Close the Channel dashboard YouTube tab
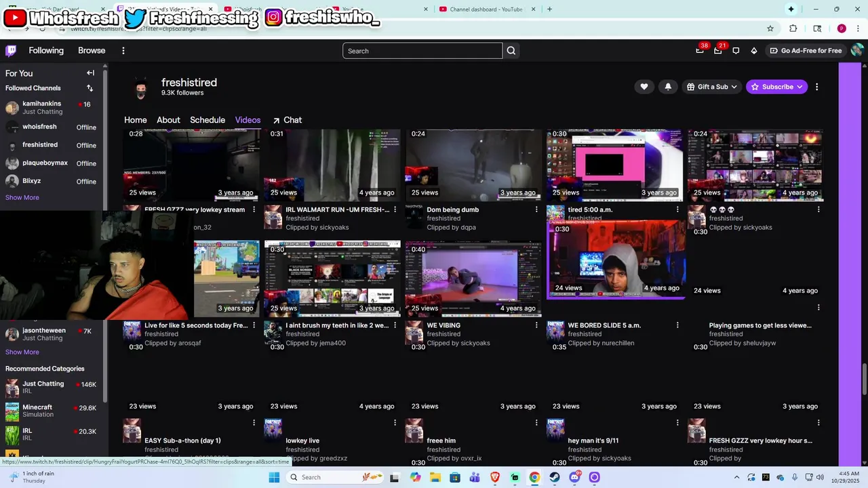The image size is (868, 488). click(x=534, y=9)
